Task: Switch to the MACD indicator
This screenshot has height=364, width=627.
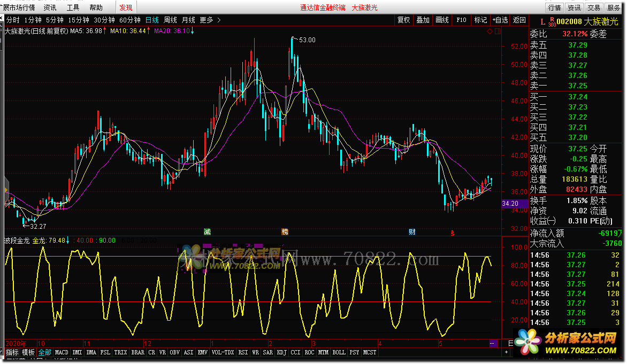Action: tap(62, 352)
